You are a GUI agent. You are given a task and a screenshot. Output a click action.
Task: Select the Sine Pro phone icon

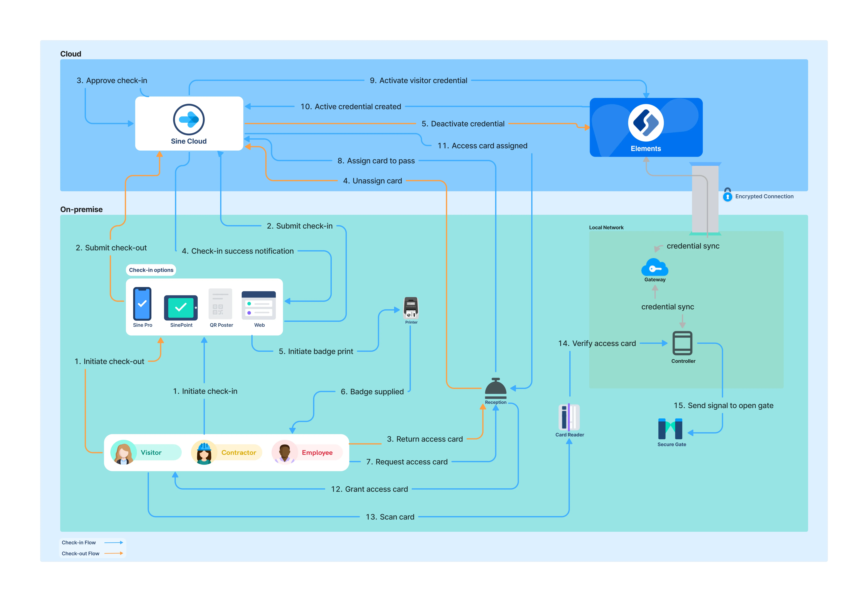[142, 304]
